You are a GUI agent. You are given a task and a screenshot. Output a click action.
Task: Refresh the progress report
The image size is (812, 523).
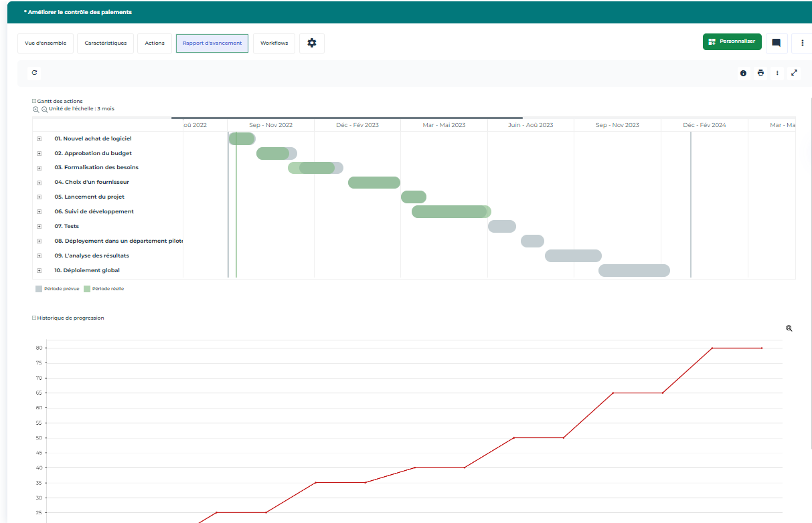coord(34,72)
